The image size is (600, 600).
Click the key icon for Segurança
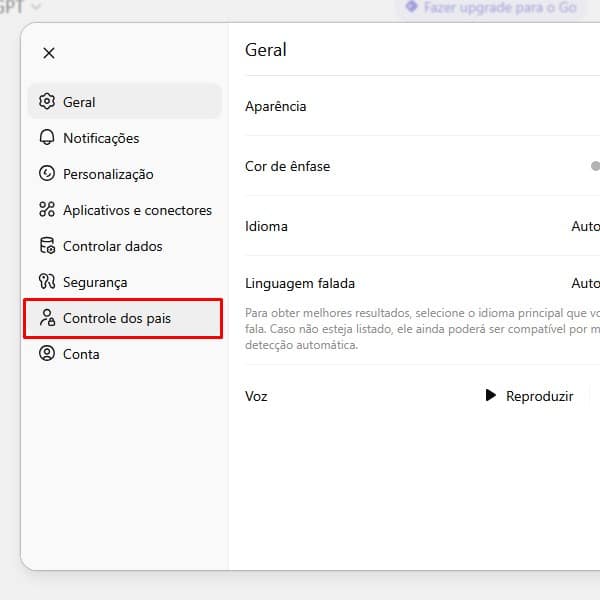[47, 282]
